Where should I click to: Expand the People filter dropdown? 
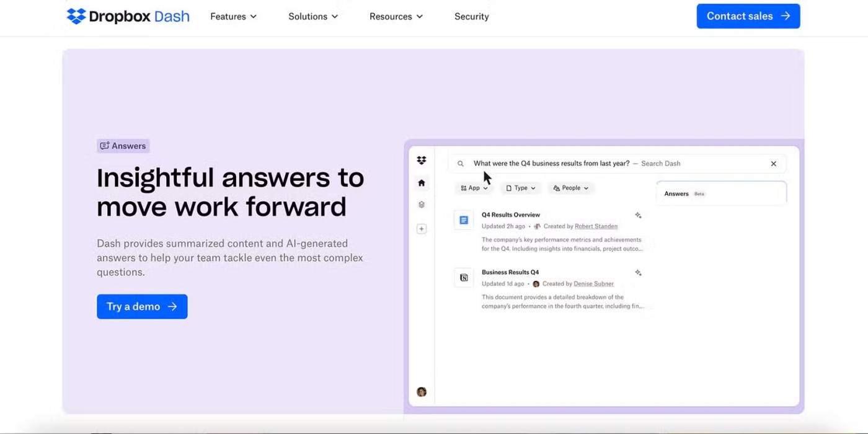tap(570, 188)
